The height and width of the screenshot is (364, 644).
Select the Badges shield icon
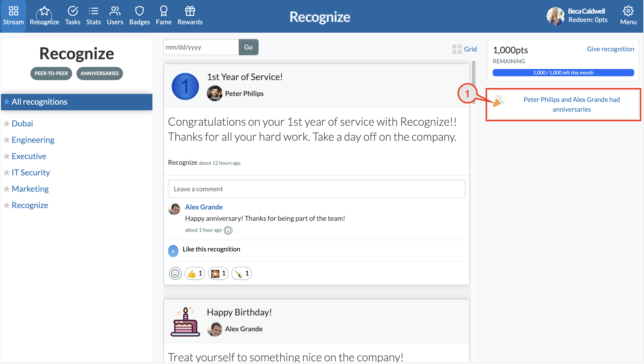click(139, 11)
